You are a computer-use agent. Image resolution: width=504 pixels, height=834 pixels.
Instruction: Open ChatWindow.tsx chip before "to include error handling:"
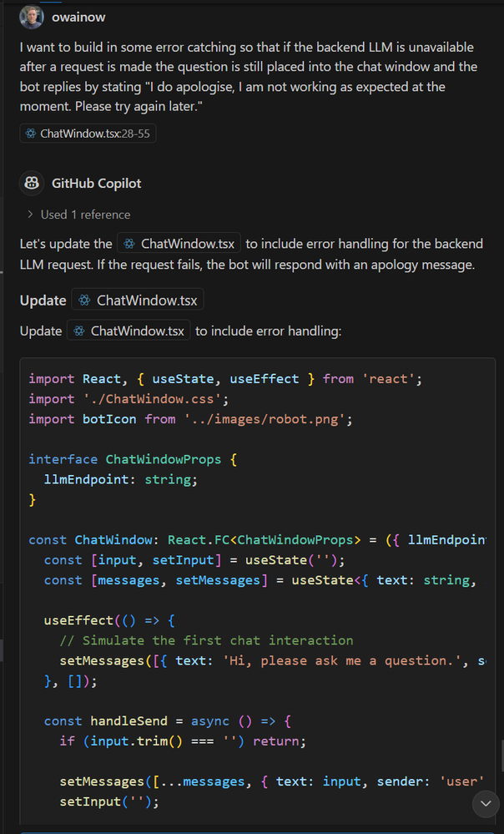(129, 331)
